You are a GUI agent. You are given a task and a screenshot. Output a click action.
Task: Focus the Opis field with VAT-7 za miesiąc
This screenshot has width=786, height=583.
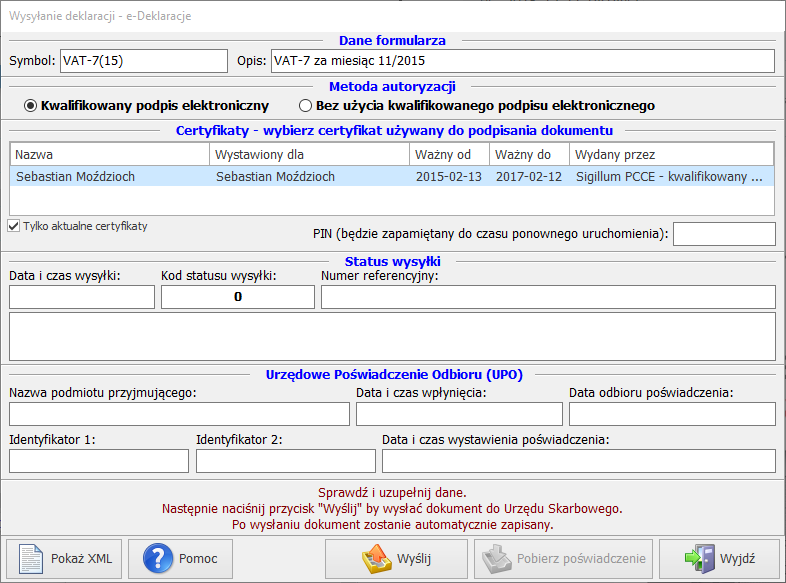click(x=523, y=61)
